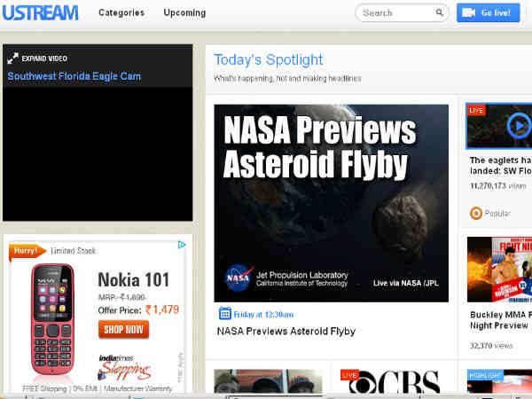Click the camera icon in Go live!

468,13
